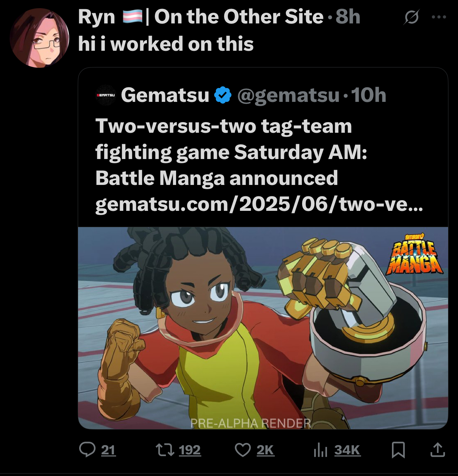The width and height of the screenshot is (458, 476).
Task: Bookmark this post
Action: [x=398, y=450]
